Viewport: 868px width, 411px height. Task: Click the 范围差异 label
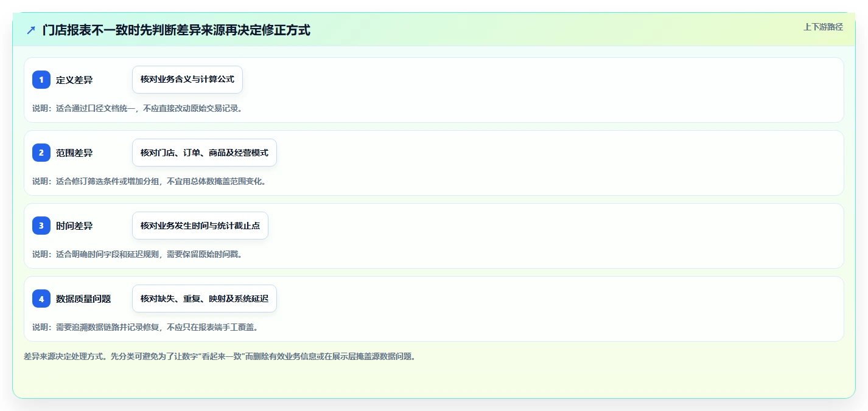74,153
